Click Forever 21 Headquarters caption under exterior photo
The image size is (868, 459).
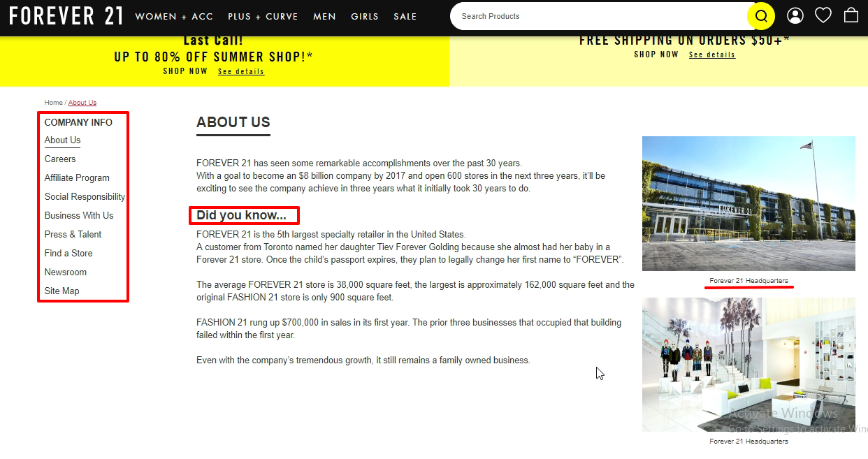point(748,281)
